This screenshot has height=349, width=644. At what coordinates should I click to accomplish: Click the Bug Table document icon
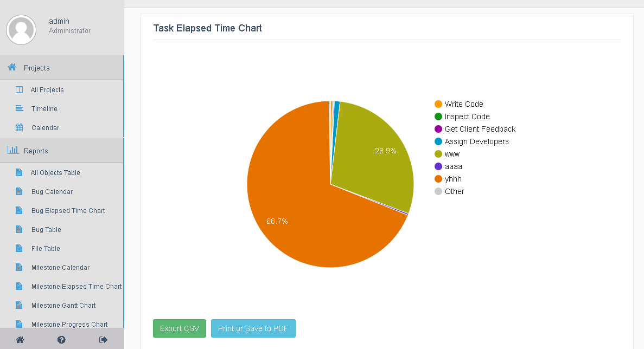[x=19, y=229]
